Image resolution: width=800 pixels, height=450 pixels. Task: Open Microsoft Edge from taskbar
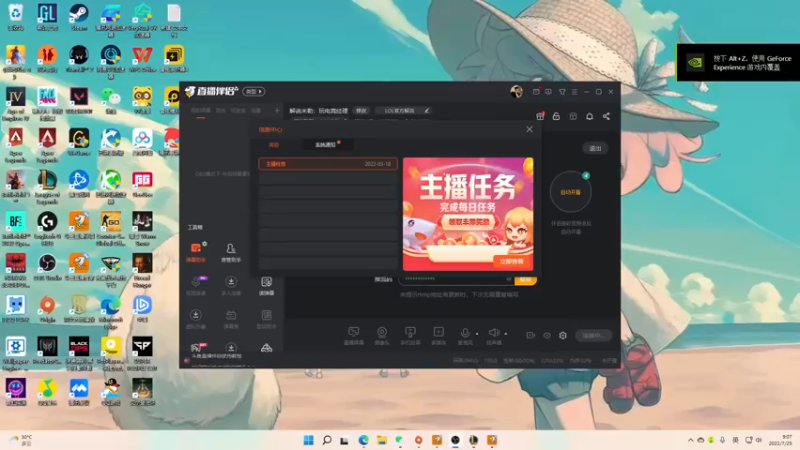(x=363, y=440)
